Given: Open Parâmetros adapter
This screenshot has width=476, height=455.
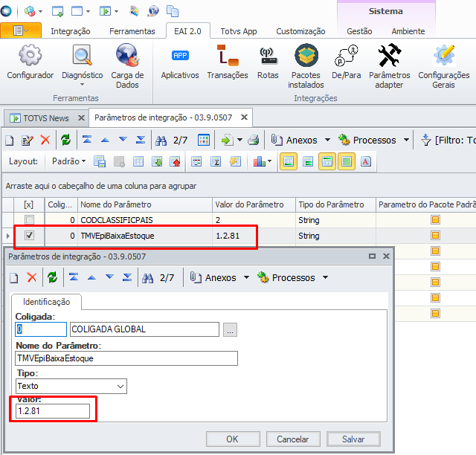Looking at the screenshot, I should tap(390, 65).
